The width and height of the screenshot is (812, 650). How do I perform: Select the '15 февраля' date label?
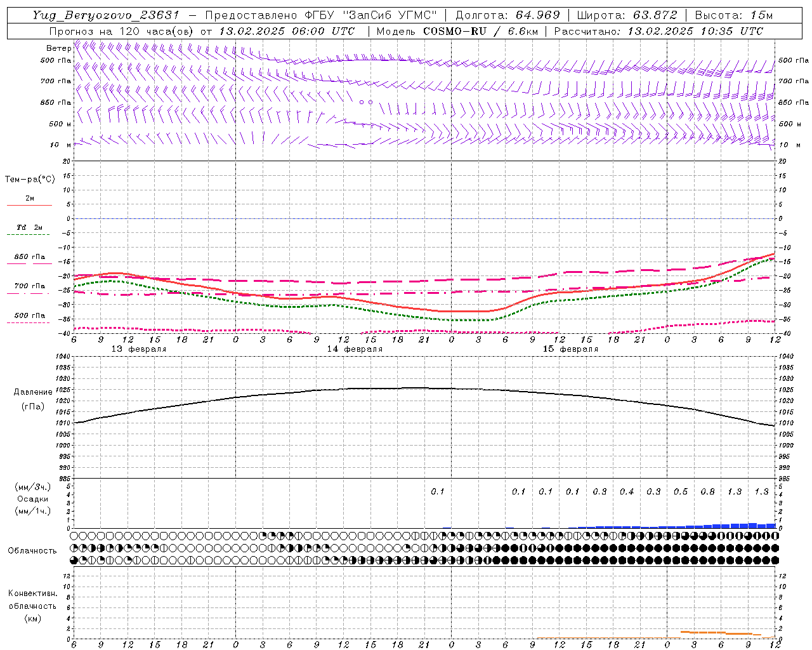click(x=570, y=349)
